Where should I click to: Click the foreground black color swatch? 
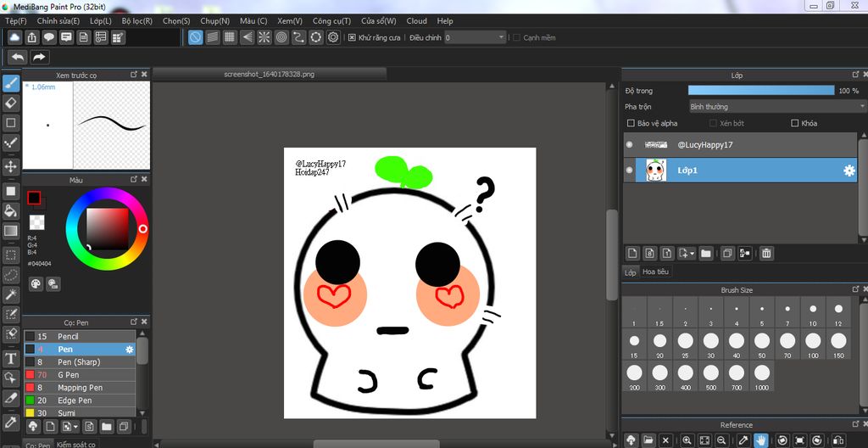(x=34, y=198)
